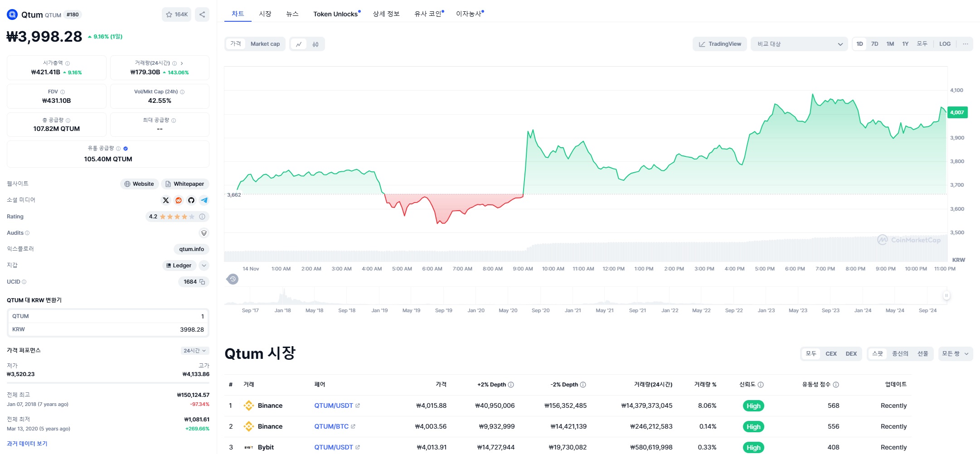Open the audit shield icon
The image size is (980, 454).
[204, 233]
